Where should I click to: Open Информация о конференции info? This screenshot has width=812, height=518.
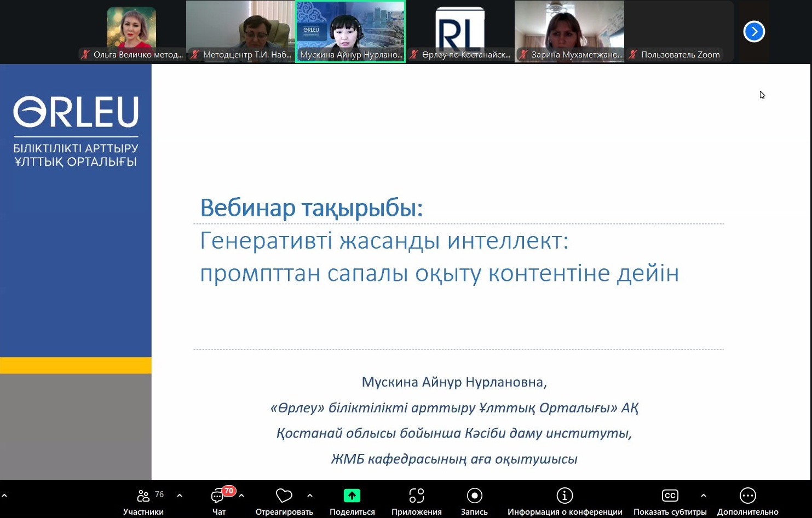pos(565,496)
